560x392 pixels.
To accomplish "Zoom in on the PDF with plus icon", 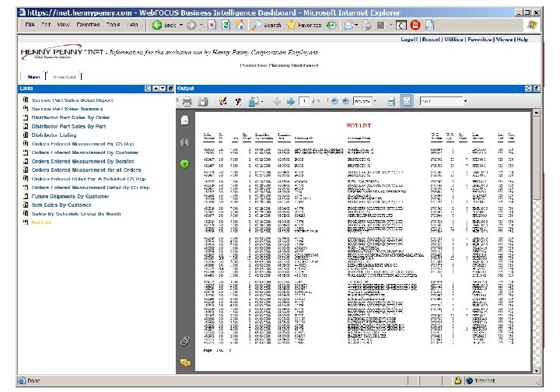I will point(345,101).
